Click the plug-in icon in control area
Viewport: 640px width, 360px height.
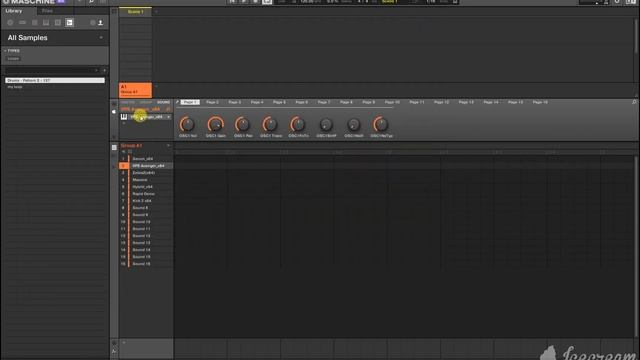click(x=114, y=111)
